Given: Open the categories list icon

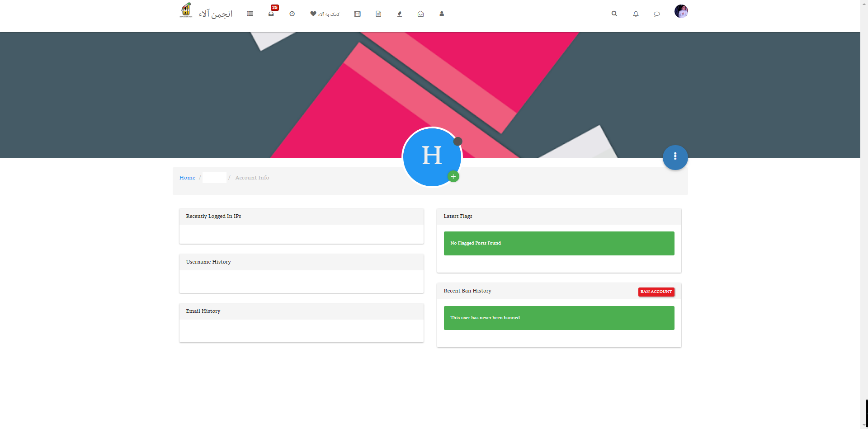Looking at the screenshot, I should click(250, 14).
